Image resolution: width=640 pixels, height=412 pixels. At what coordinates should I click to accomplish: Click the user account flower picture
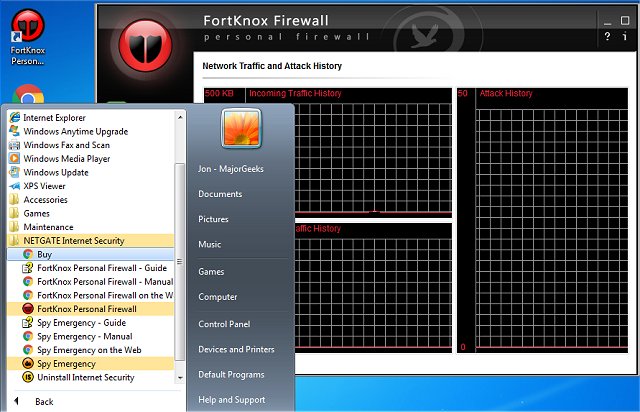pyautogui.click(x=241, y=128)
